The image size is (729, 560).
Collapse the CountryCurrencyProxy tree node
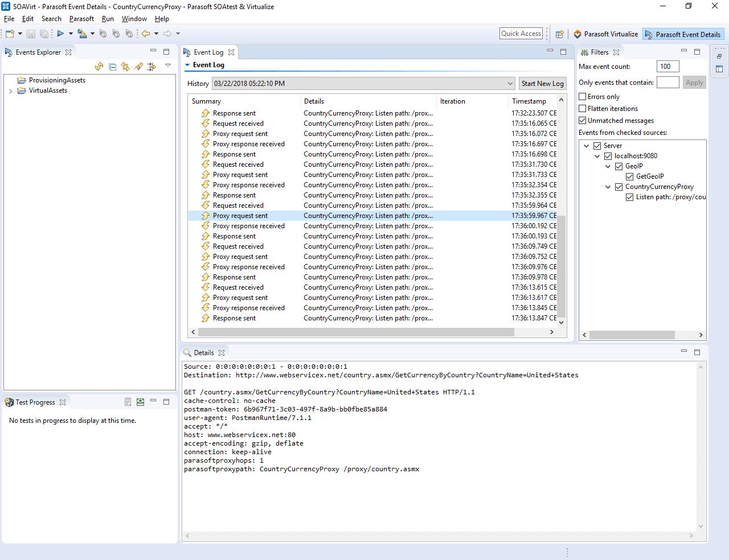point(608,187)
